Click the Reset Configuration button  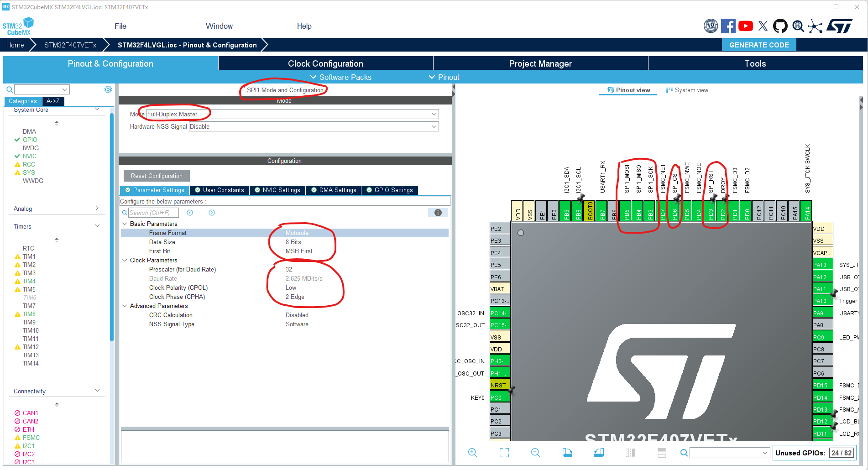pyautogui.click(x=156, y=176)
